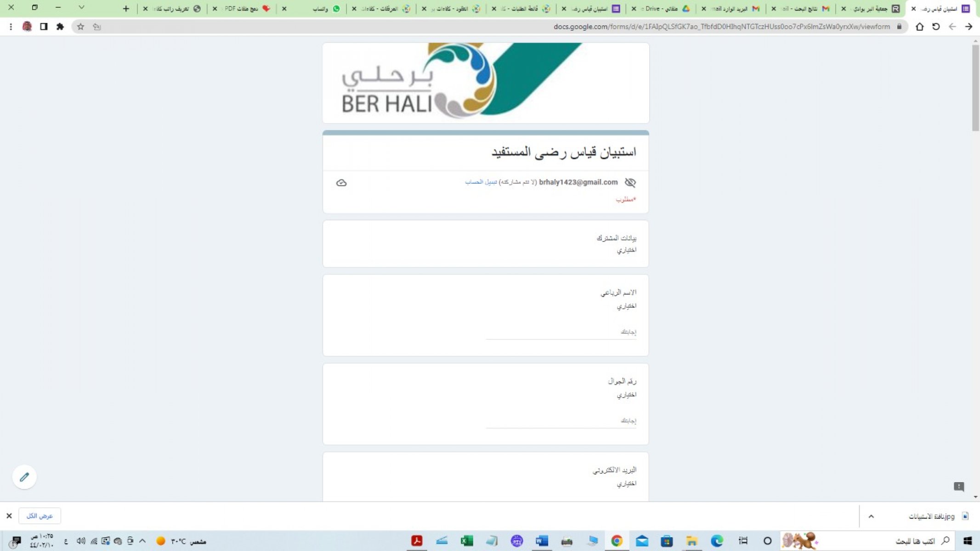
Task: Switch to the second survey form tab
Action: click(x=592, y=9)
